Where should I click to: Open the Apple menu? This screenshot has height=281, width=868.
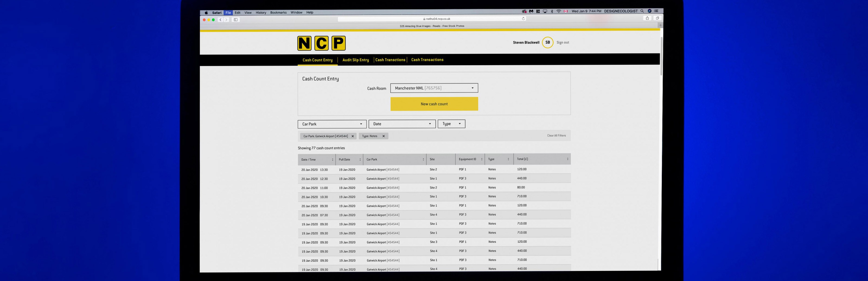coord(206,13)
